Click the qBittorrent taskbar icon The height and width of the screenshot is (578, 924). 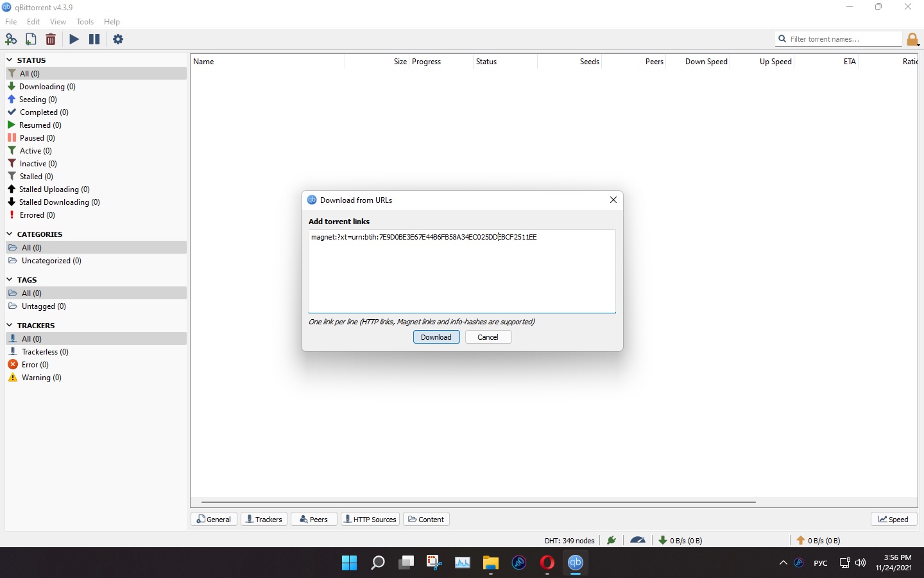point(576,563)
